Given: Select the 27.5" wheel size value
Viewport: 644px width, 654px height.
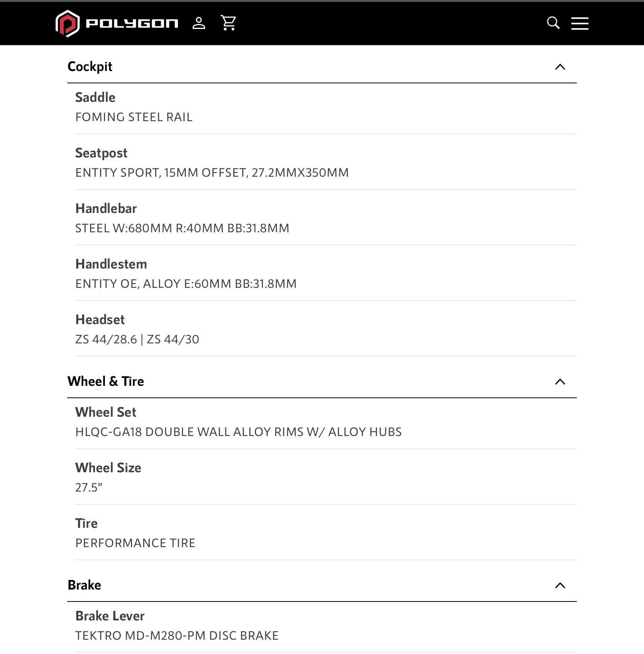Looking at the screenshot, I should tap(89, 488).
